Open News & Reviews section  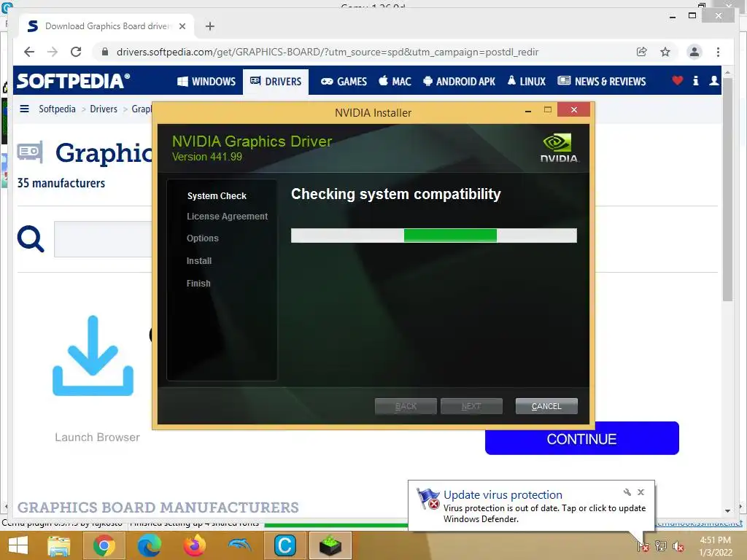click(x=602, y=82)
